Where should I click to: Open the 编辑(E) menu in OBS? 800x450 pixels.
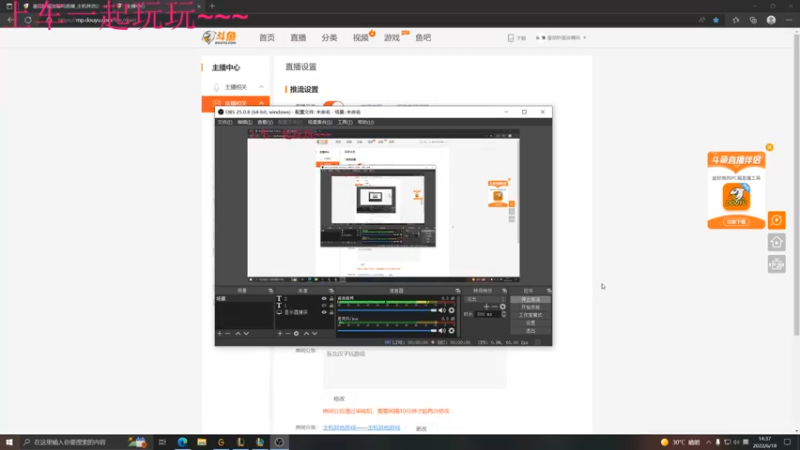(244, 122)
